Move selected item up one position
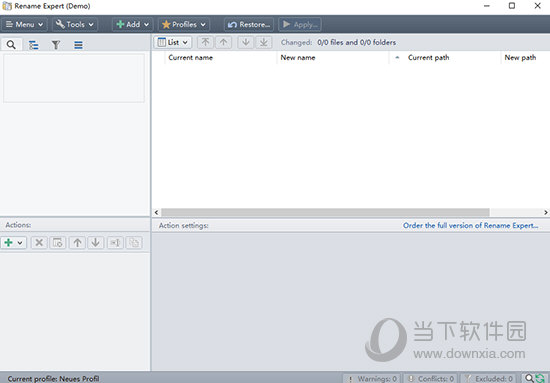The height and width of the screenshot is (383, 550). (x=223, y=42)
